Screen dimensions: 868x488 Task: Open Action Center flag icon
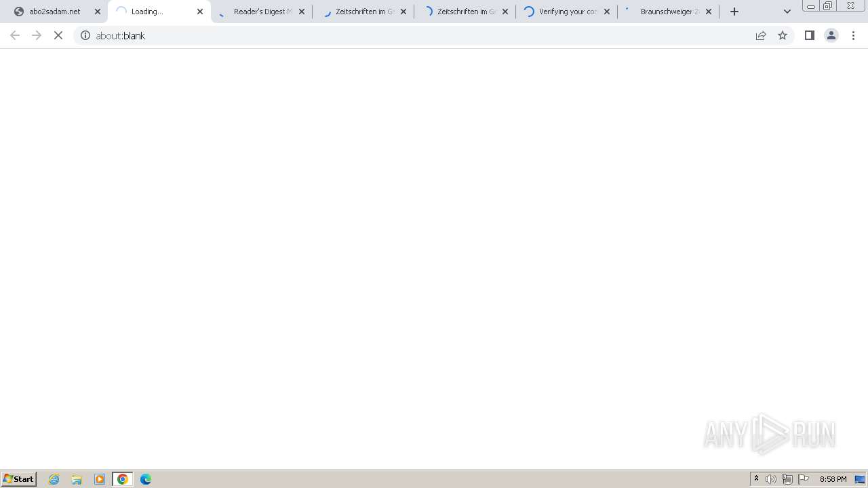[804, 479]
